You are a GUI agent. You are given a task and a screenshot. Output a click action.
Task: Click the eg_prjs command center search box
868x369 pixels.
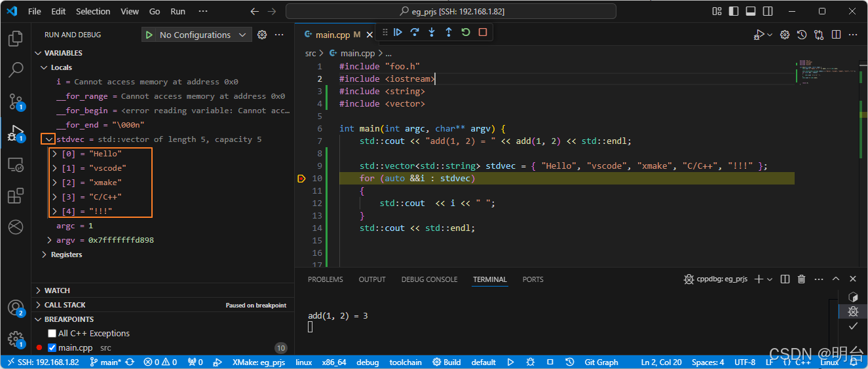pyautogui.click(x=451, y=11)
